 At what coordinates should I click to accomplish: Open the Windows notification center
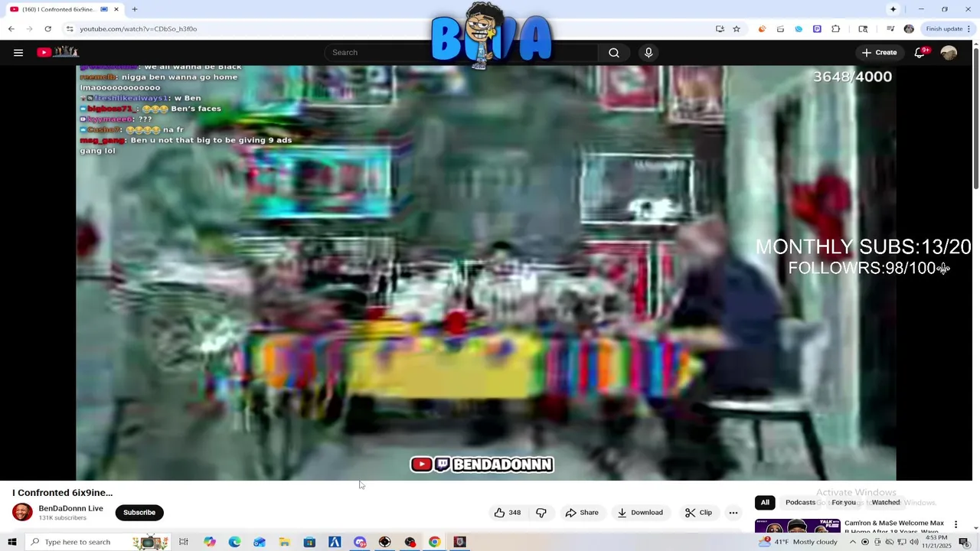coord(964,542)
